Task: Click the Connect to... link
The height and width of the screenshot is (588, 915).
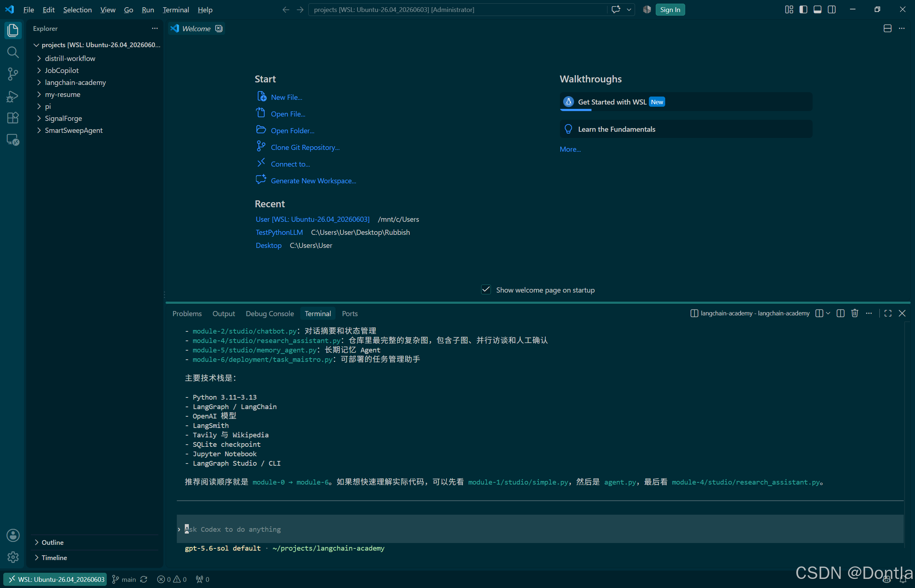Action: click(290, 164)
